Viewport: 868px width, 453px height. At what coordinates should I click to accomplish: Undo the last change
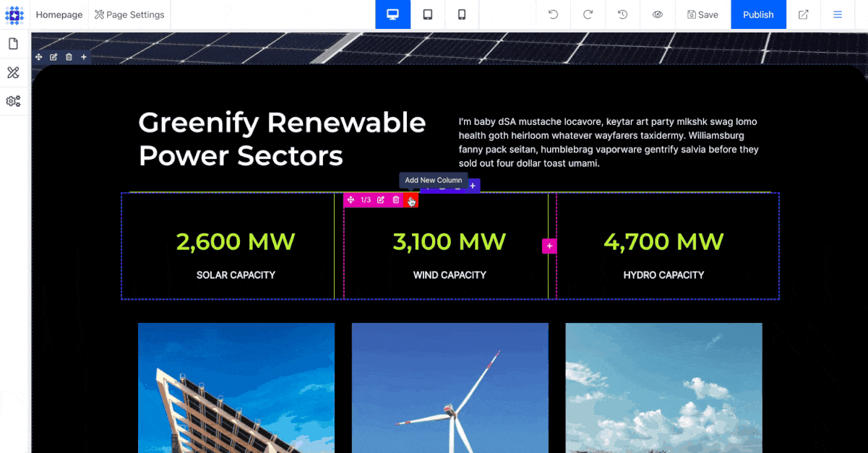coord(554,14)
